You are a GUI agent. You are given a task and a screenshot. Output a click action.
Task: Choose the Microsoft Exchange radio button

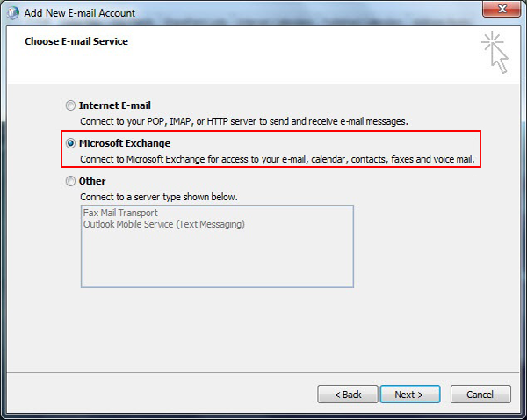pyautogui.click(x=70, y=143)
